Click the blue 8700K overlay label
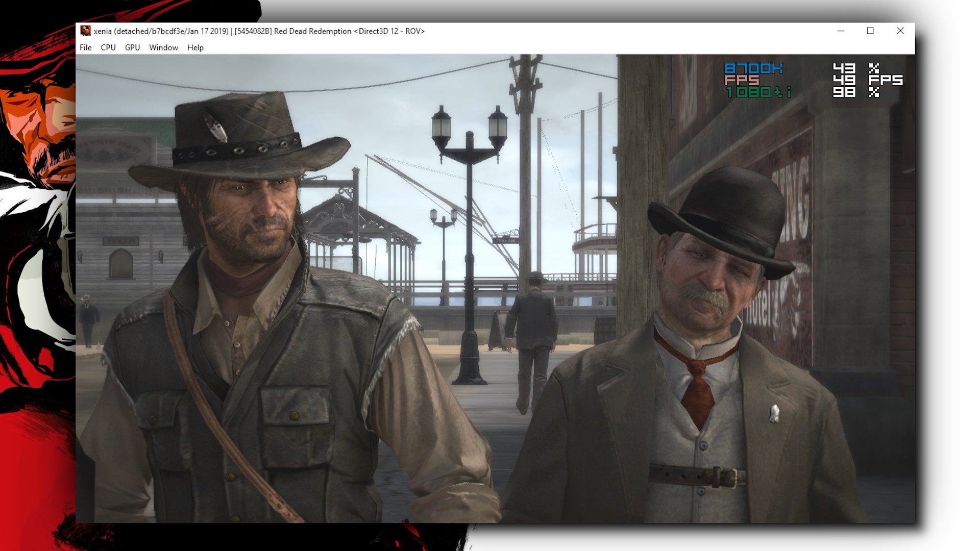The height and width of the screenshot is (551, 980). [x=753, y=68]
